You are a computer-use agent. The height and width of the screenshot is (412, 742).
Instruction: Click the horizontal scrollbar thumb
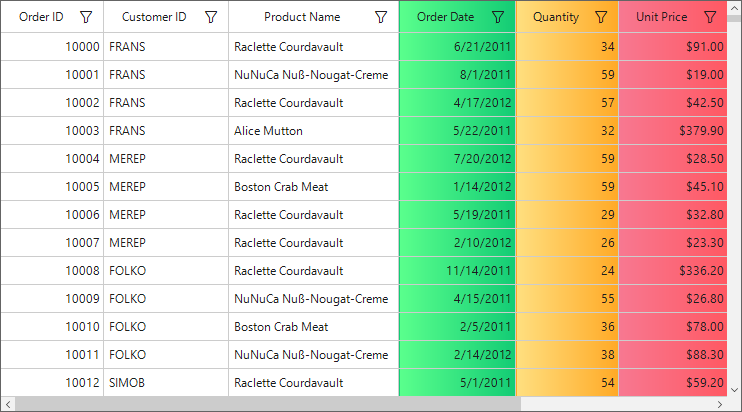268,404
